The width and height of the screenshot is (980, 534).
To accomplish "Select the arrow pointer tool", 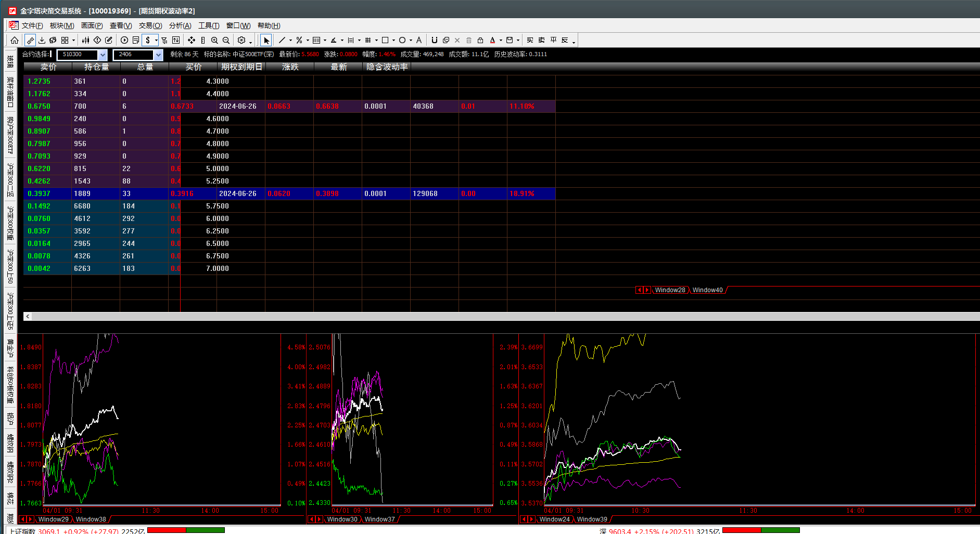I will pos(266,40).
